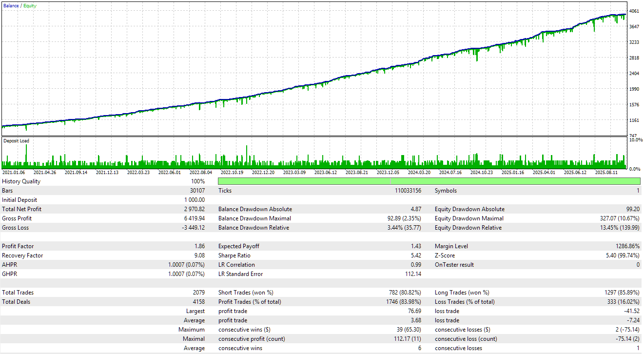This screenshot has height=354, width=644.
Task: Select the Profit Factor value 1.86
Action: click(x=199, y=246)
